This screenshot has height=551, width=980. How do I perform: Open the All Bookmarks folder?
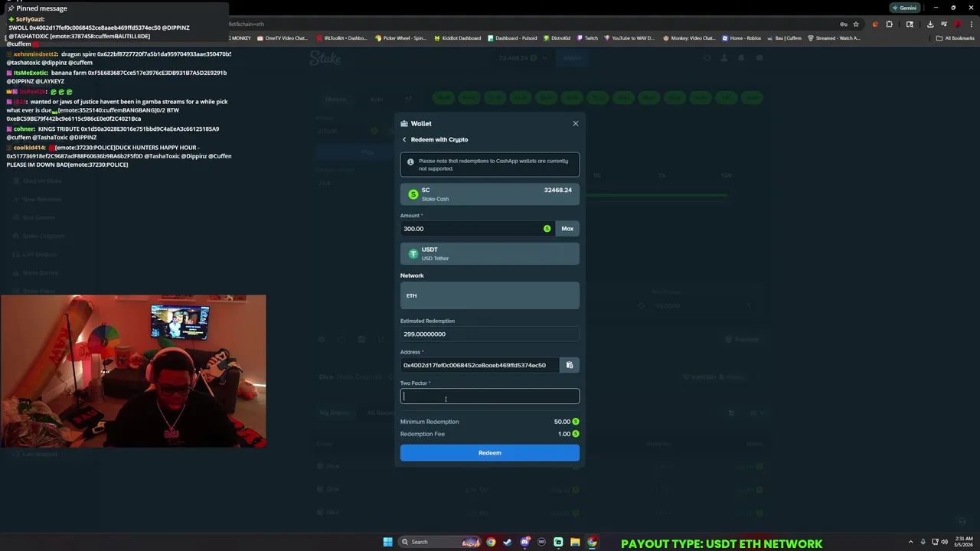click(955, 37)
